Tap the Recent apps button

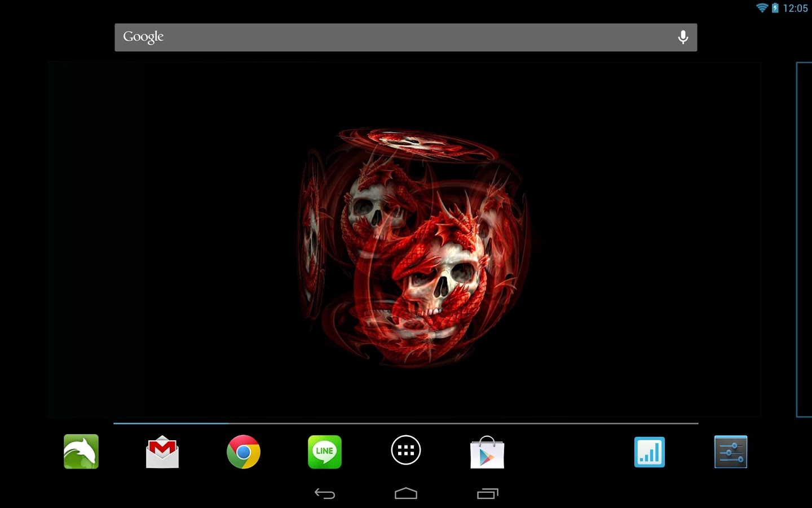pos(488,494)
